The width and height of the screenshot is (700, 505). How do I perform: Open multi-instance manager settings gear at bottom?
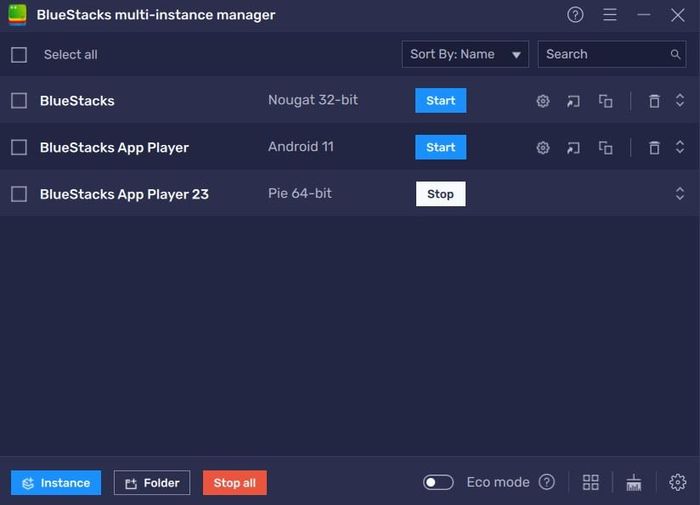tap(677, 482)
